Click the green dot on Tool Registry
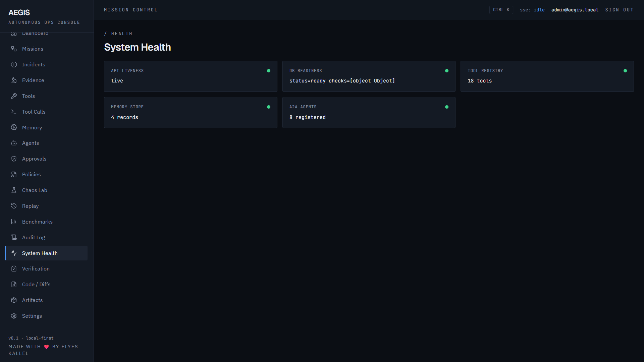This screenshot has height=362, width=644. click(625, 71)
